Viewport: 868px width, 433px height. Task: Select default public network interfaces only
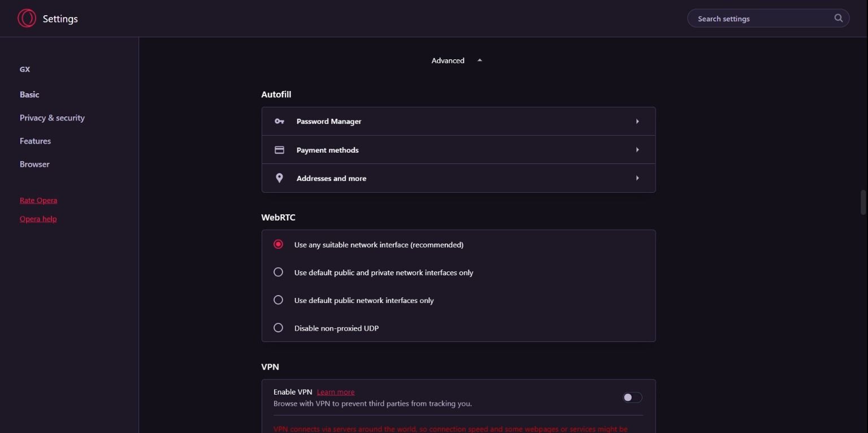pyautogui.click(x=278, y=300)
